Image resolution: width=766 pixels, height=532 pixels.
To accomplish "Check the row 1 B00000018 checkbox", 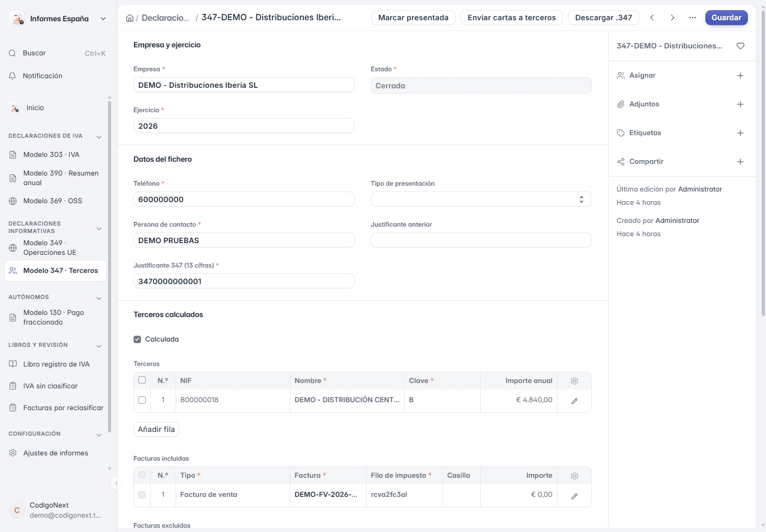I will click(142, 400).
